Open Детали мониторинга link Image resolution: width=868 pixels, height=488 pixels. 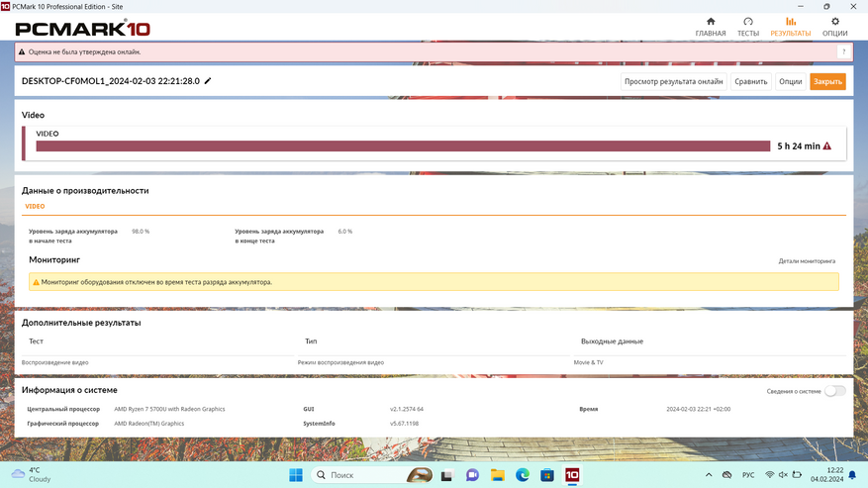[807, 261]
